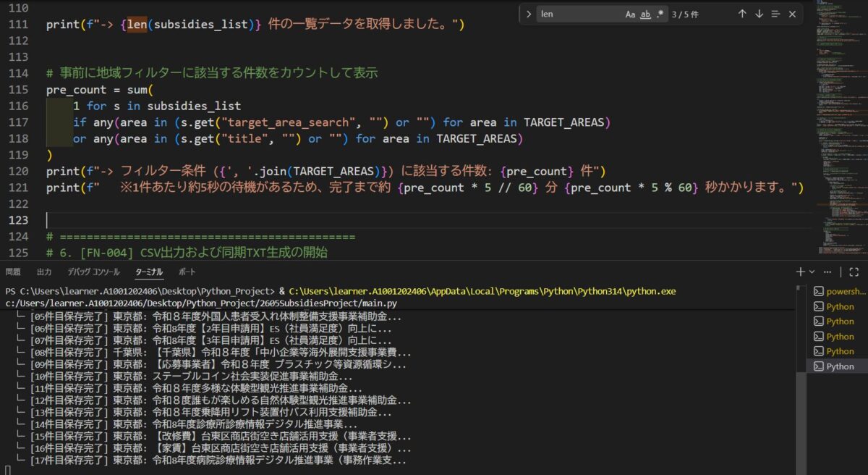
Task: Click the python.exe path in the terminal
Action: 482,291
